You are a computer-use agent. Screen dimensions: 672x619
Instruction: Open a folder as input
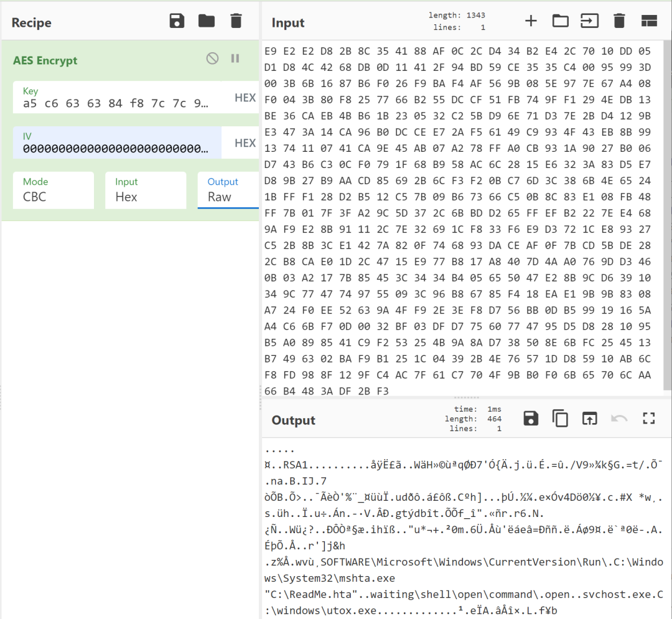pos(561,21)
